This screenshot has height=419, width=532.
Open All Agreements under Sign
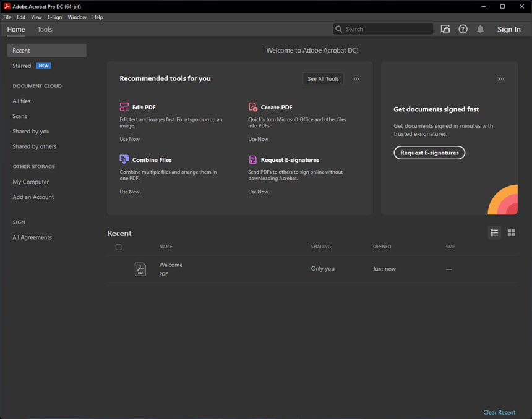[32, 237]
